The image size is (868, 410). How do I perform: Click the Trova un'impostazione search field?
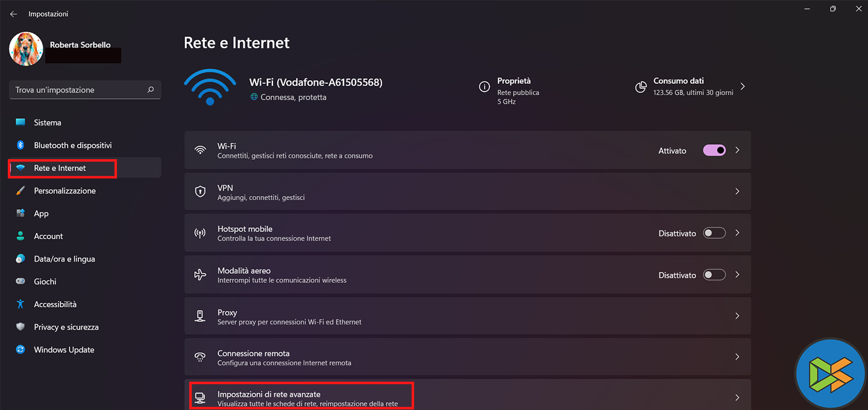(78, 90)
